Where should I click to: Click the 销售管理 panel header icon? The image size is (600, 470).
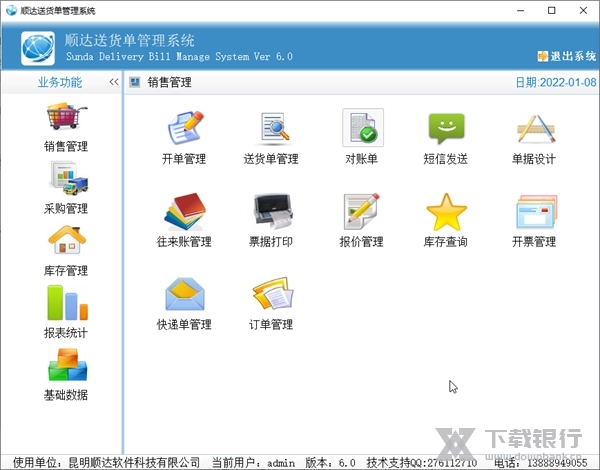(134, 82)
